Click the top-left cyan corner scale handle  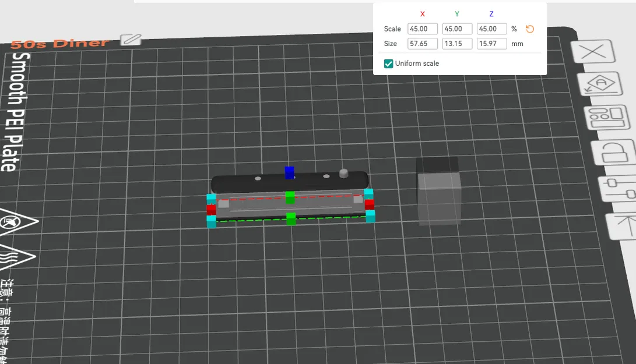(212, 199)
